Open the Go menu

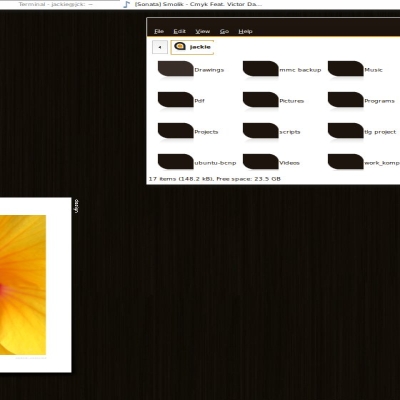coord(224,31)
